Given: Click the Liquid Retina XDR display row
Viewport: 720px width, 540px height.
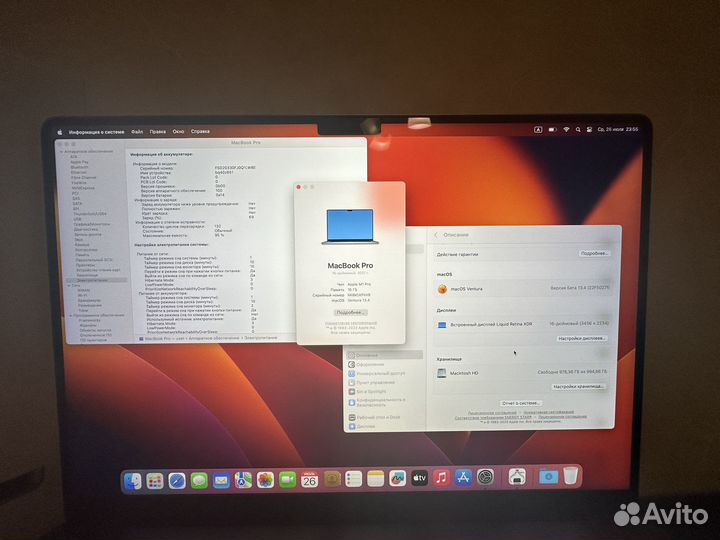Looking at the screenshot, I should (x=523, y=325).
